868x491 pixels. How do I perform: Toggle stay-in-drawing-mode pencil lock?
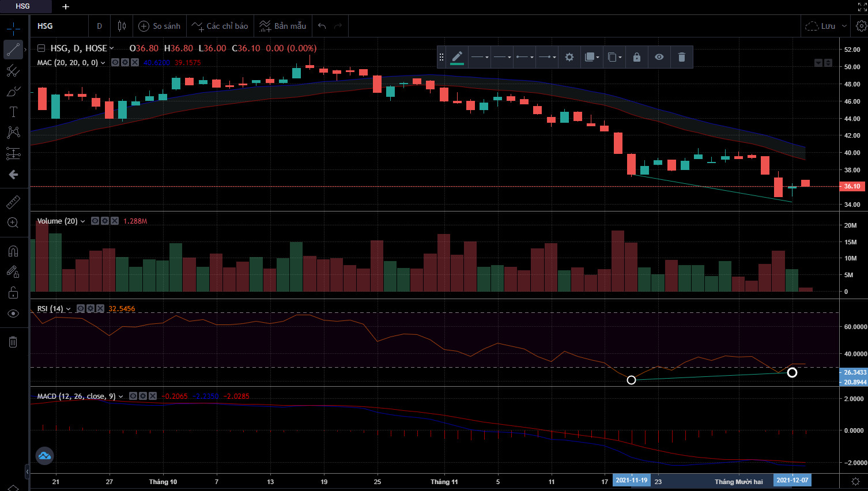coord(13,271)
